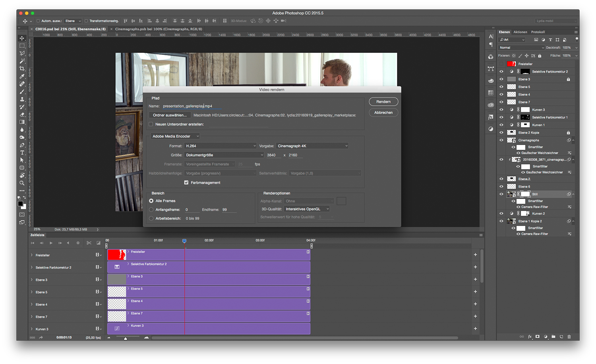Open the Vorgabe dropdown showing Cinemagraph 4K

312,146
